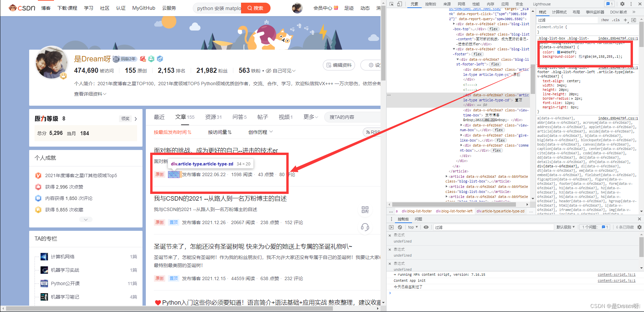
Task: Open the top frame context dropdown
Action: (x=413, y=227)
